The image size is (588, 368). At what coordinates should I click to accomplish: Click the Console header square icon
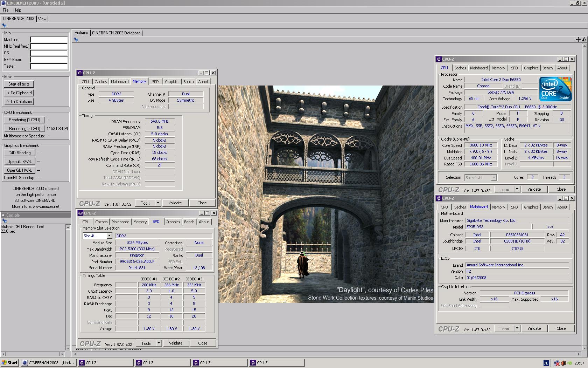click(3, 215)
